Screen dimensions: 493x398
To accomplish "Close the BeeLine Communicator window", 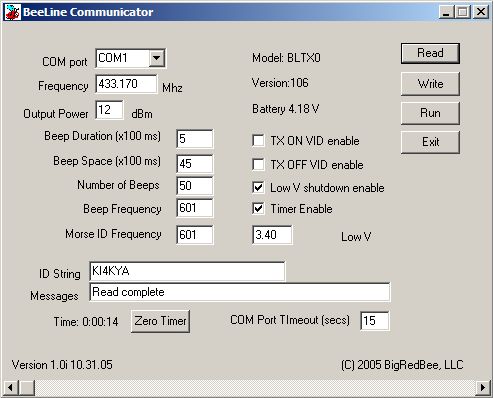I will (x=481, y=12).
